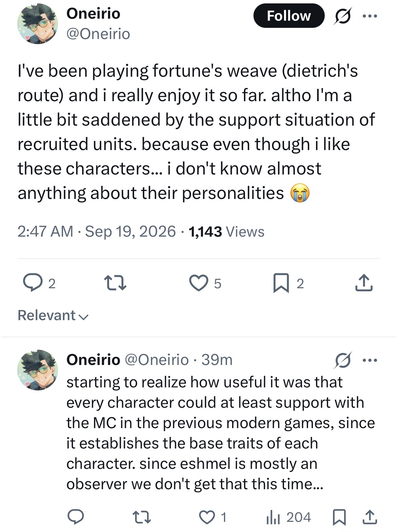View analytics showing 204 views
This screenshot has width=397, height=532.
pyautogui.click(x=288, y=517)
